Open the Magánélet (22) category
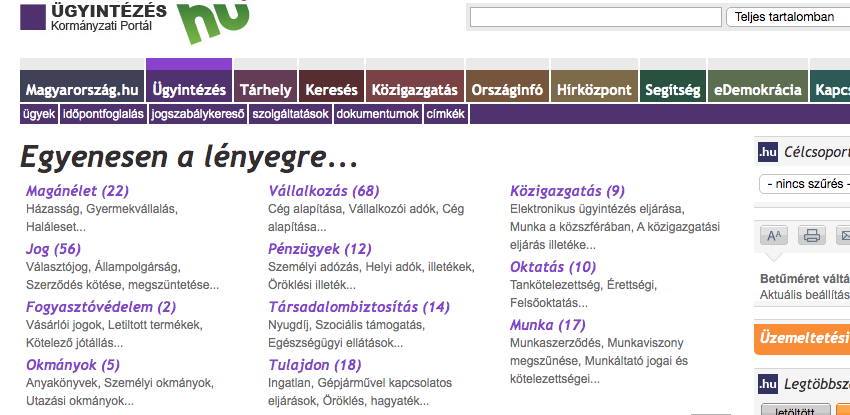 (x=78, y=191)
